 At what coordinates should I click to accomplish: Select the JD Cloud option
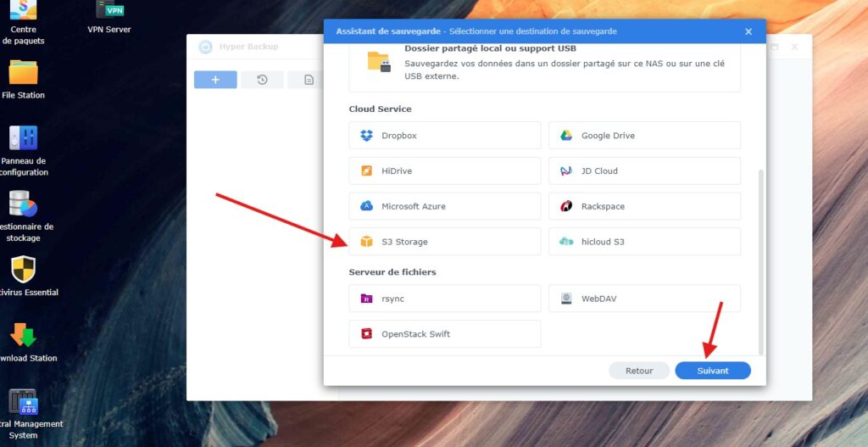[x=645, y=170]
